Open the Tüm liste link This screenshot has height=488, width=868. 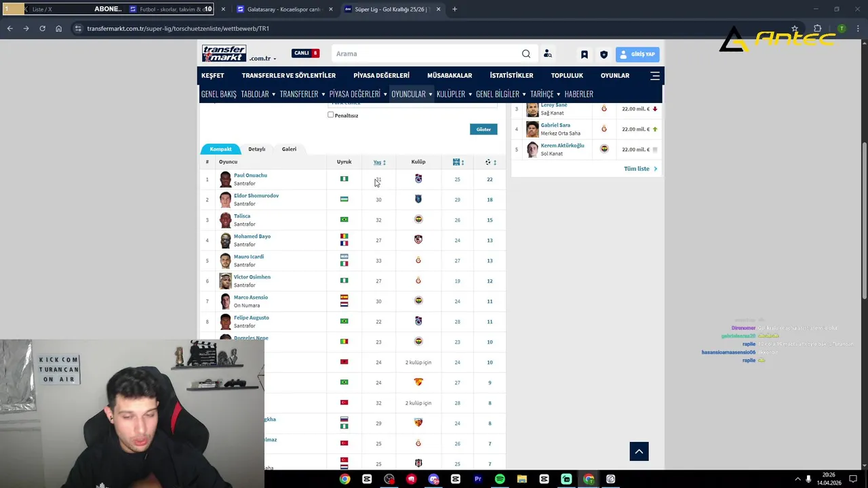640,169
